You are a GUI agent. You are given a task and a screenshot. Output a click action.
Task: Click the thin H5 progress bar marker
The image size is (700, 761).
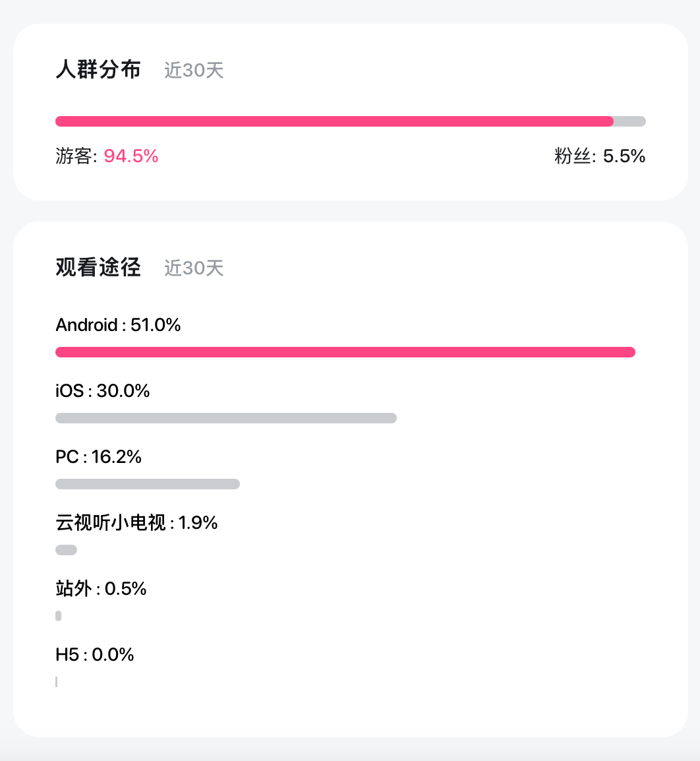pos(57,682)
